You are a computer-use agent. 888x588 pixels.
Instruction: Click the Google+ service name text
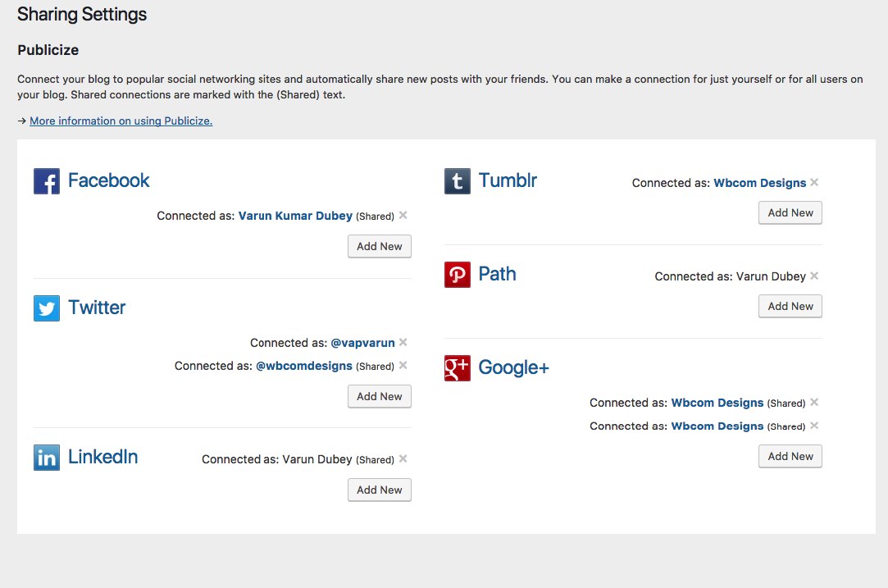click(513, 367)
